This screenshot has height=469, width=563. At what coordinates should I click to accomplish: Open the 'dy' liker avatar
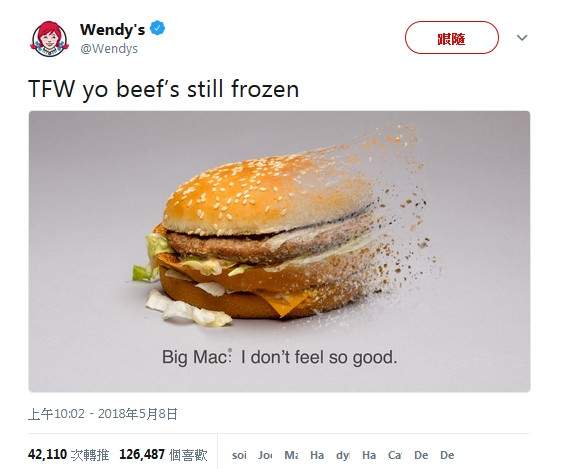(x=343, y=455)
